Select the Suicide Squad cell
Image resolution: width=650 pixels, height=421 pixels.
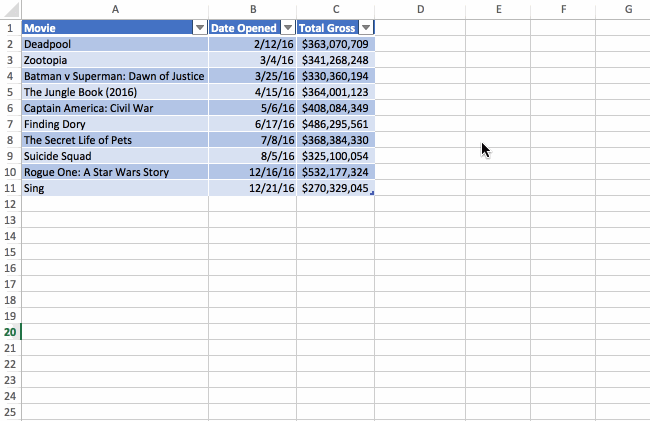point(115,156)
